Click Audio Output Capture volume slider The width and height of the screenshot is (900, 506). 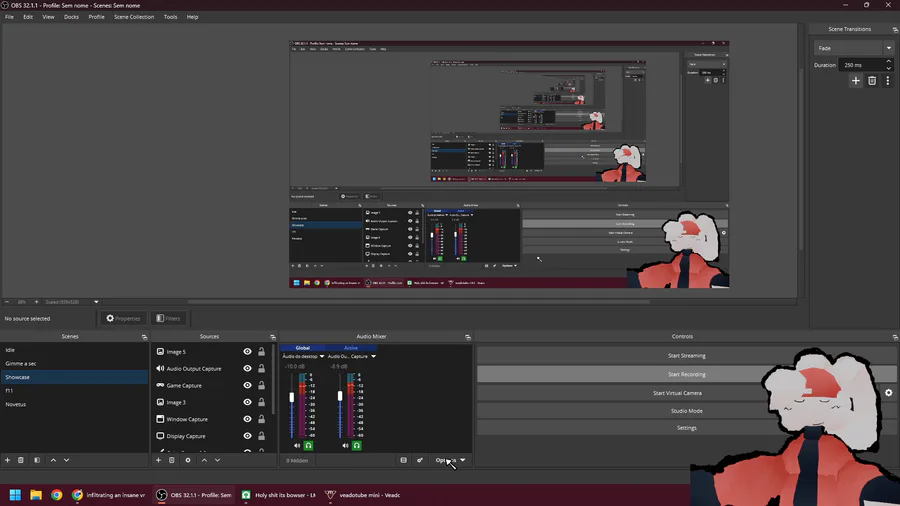[340, 396]
